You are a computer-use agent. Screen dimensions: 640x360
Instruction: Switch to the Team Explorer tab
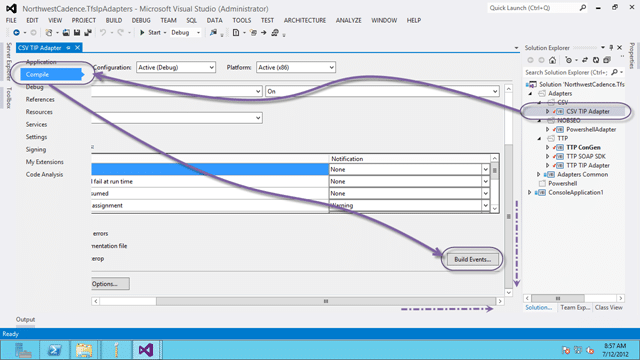click(575, 307)
